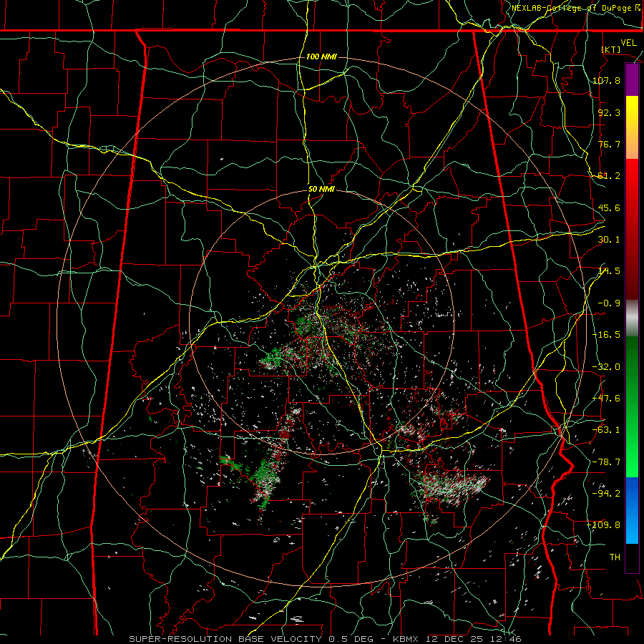This screenshot has width=644, height=644.
Task: Click the 107.8 value on velocity scale
Action: coord(606,80)
